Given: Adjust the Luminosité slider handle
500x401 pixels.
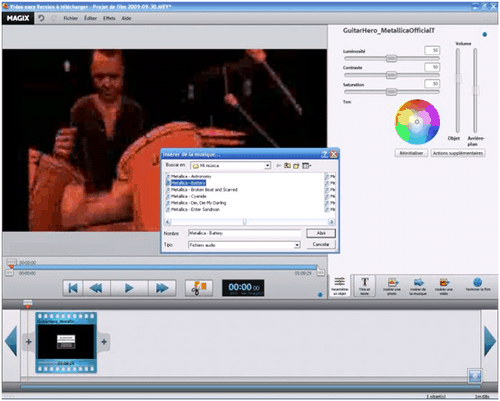Looking at the screenshot, I should coord(391,59).
